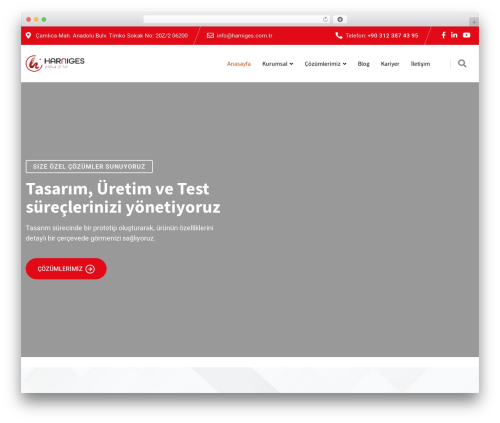Expand the Kurumsal dropdown menu
The width and height of the screenshot is (500, 423).
(x=278, y=64)
